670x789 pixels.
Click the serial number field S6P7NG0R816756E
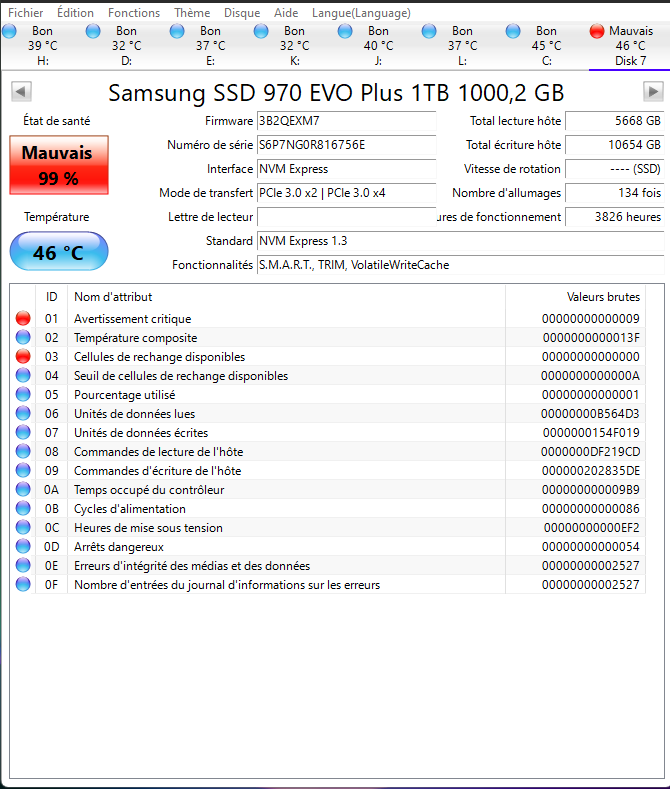(x=347, y=145)
